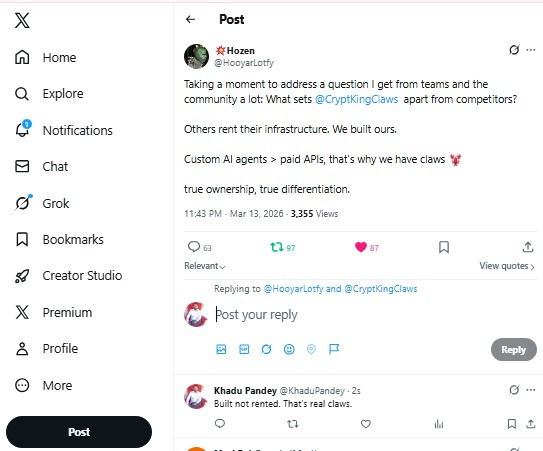
Task: Click the black Post button
Action: (x=79, y=432)
